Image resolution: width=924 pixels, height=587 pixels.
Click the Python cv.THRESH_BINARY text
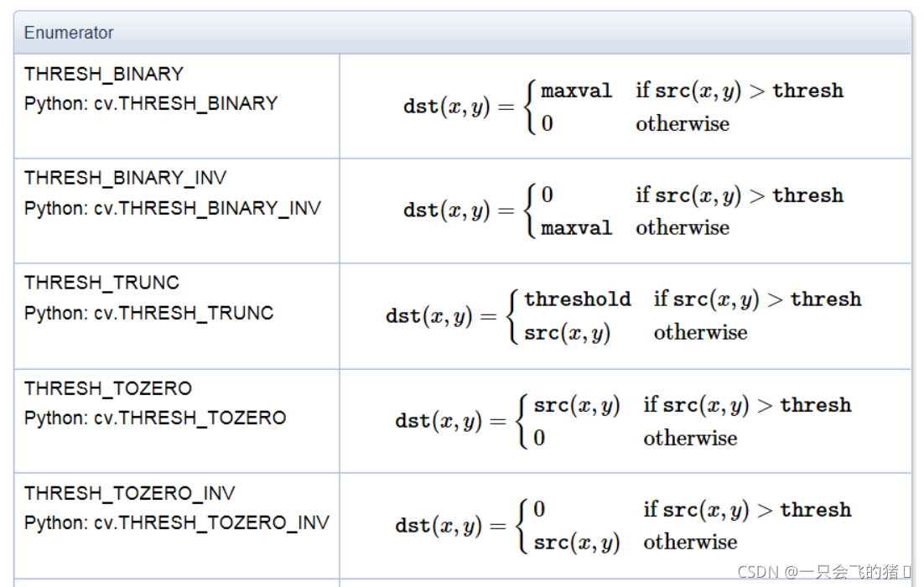[151, 103]
